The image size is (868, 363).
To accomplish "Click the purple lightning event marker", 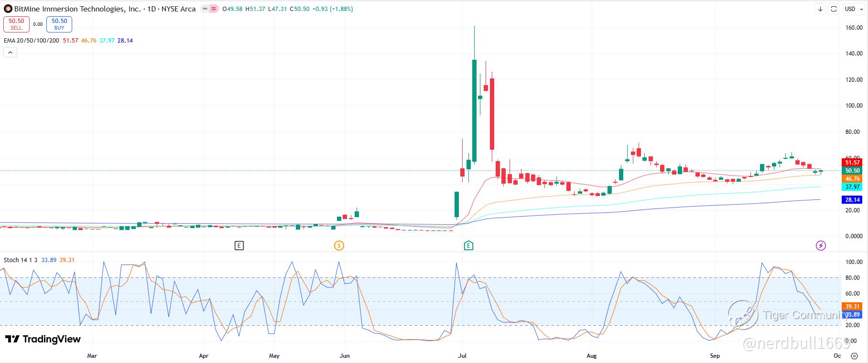I will [821, 246].
